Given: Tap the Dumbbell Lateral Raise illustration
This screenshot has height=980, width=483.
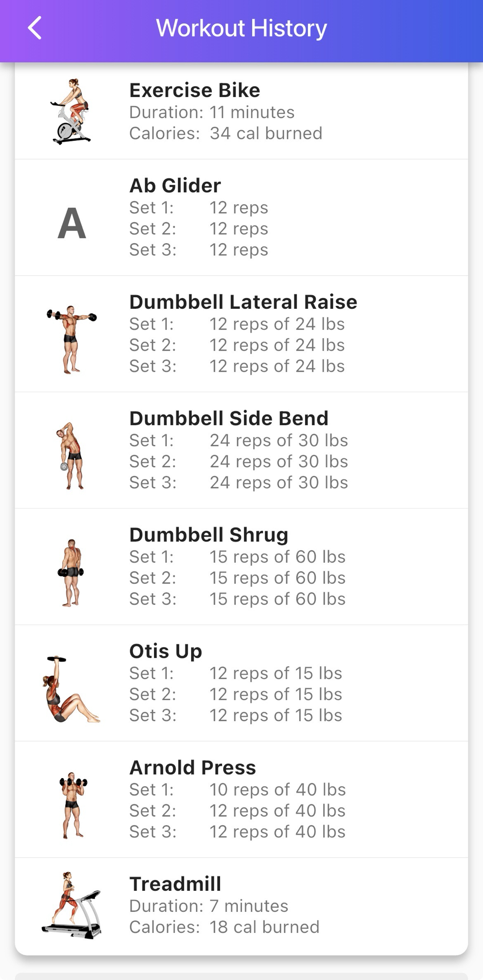Looking at the screenshot, I should [72, 339].
